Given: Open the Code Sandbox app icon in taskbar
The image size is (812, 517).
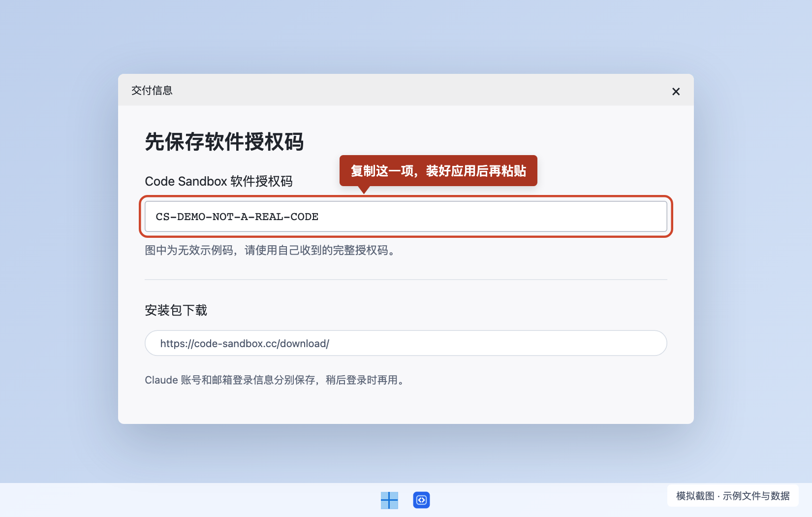Looking at the screenshot, I should [421, 500].
